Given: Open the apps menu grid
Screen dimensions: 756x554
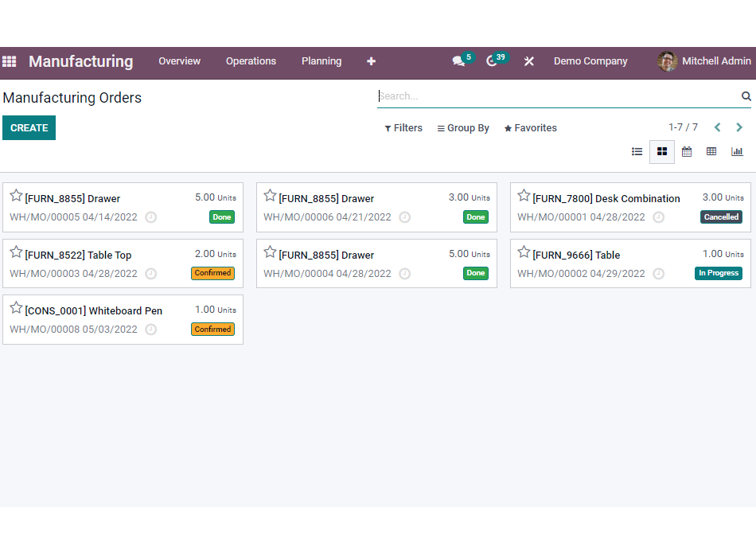Looking at the screenshot, I should pos(10,61).
